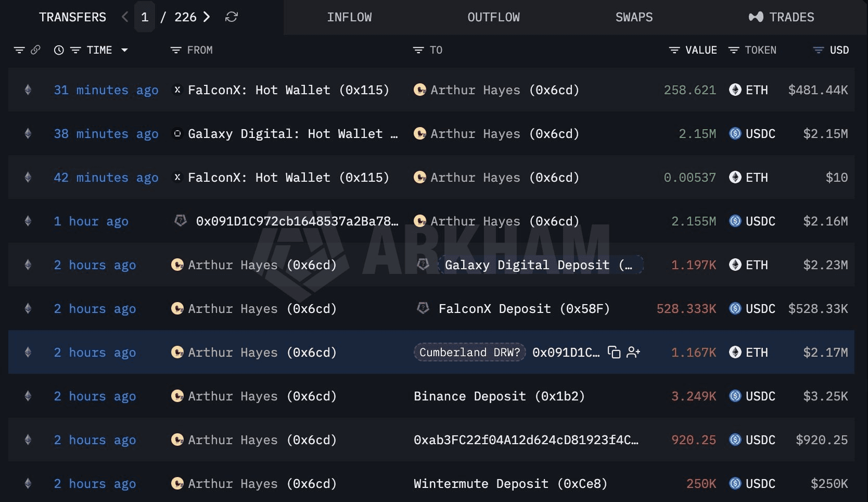Copy the 0x091D1C recipient address
The image size is (868, 502).
tap(614, 353)
